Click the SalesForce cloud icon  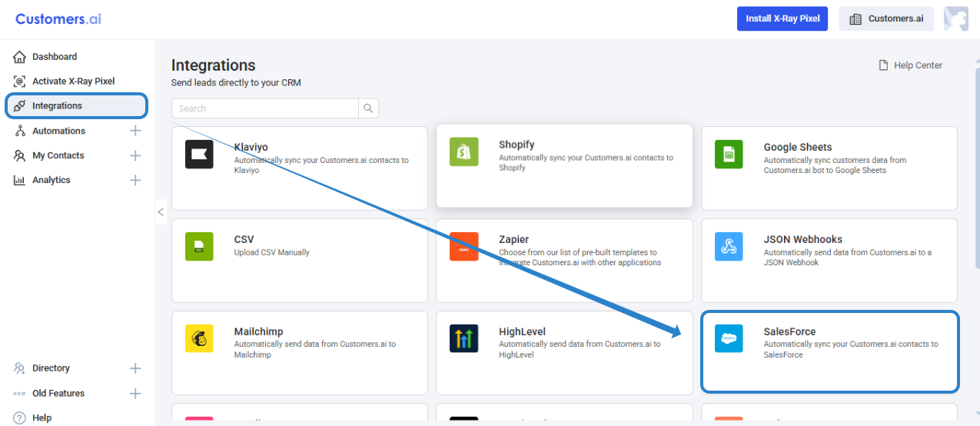point(729,338)
